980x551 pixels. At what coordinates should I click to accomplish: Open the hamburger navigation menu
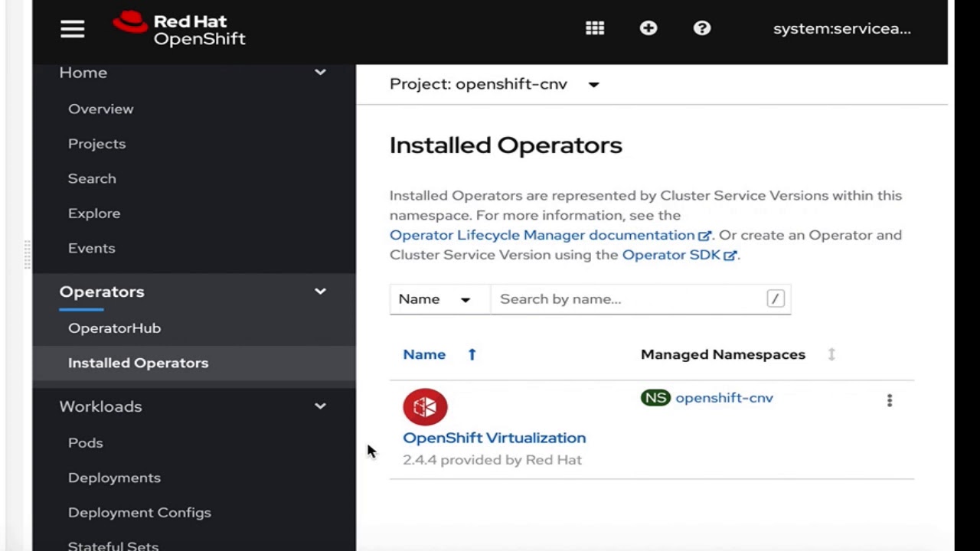point(73,29)
